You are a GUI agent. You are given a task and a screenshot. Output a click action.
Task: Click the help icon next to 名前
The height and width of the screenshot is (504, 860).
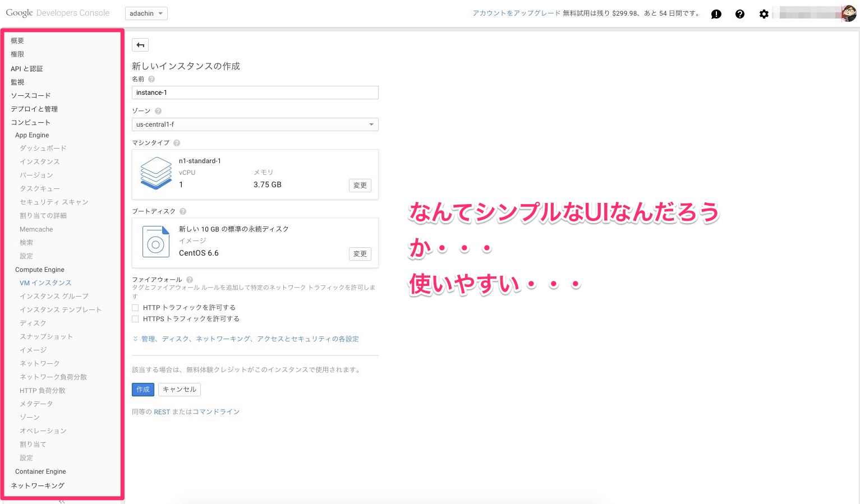(151, 80)
